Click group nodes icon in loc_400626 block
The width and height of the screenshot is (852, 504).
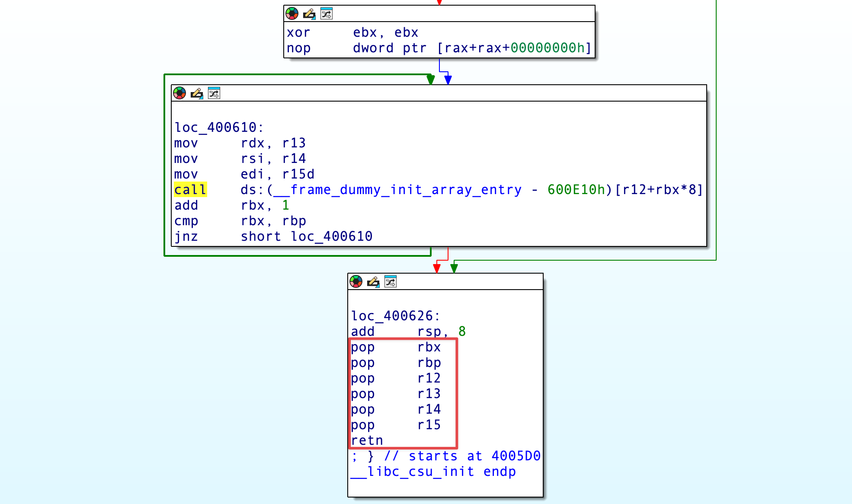tap(391, 282)
